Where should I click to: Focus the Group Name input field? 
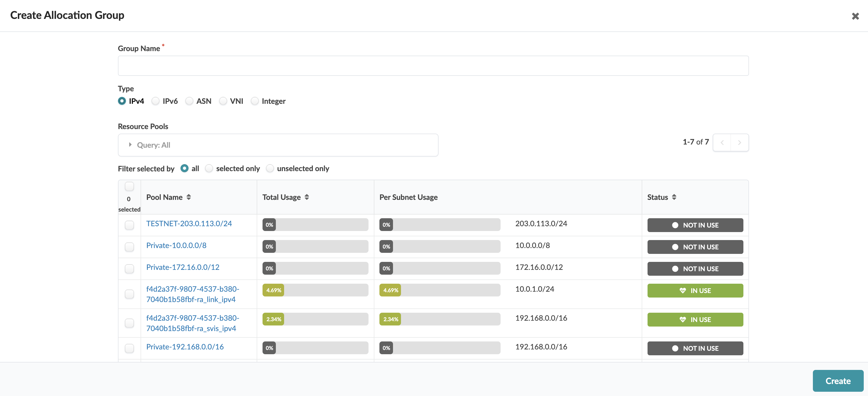click(x=433, y=66)
